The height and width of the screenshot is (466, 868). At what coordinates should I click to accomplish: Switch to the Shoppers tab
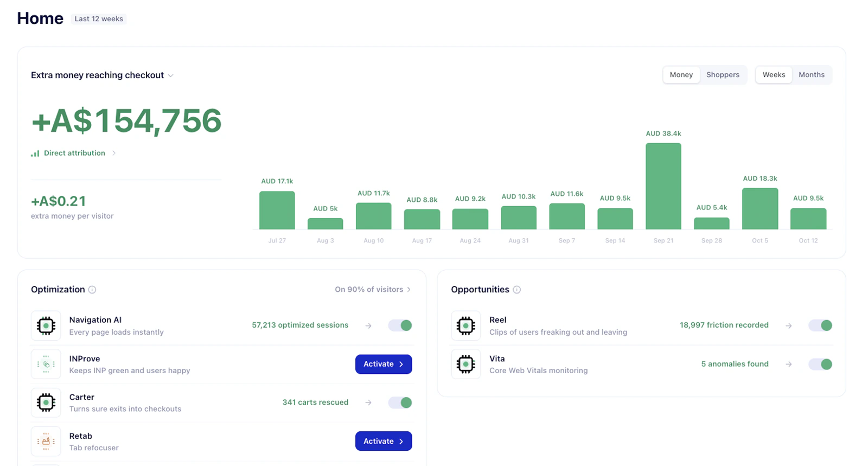point(723,75)
